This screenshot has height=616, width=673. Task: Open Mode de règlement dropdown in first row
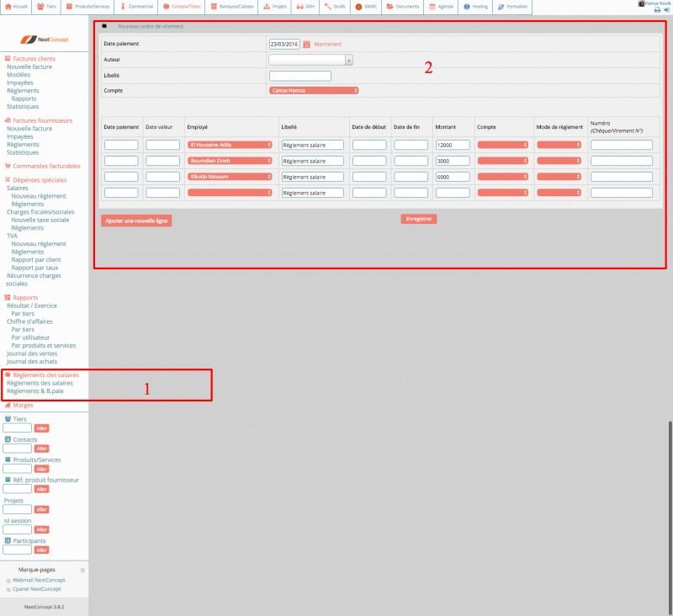[x=559, y=145]
